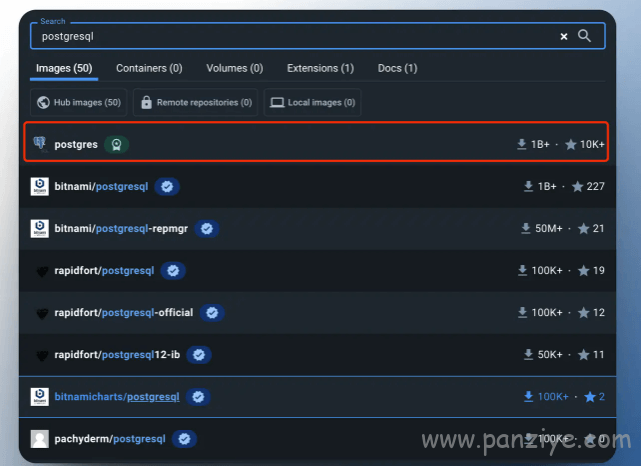Viewport: 641px width, 466px height.
Task: Filter by Remote repositories (0)
Action: [195, 102]
